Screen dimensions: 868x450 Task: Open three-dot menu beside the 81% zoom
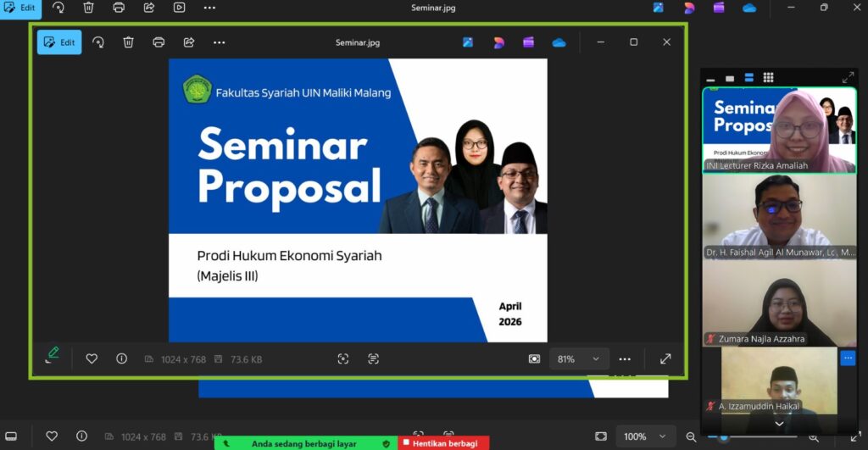click(625, 358)
